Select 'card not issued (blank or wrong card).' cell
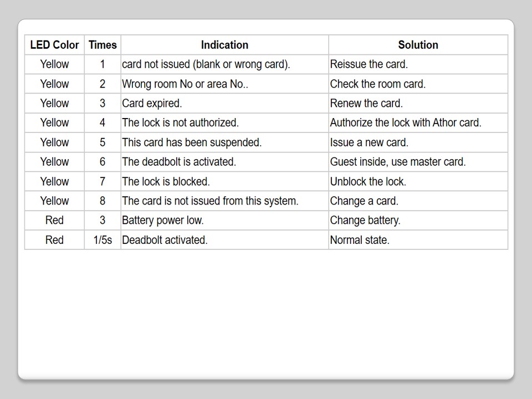The height and width of the screenshot is (399, 532). click(206, 64)
